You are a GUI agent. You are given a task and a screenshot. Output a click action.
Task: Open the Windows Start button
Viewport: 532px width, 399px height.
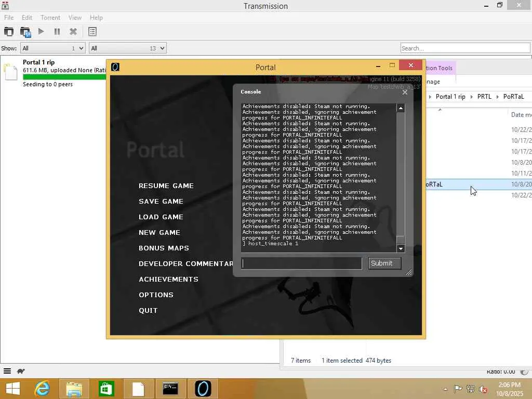tap(13, 389)
